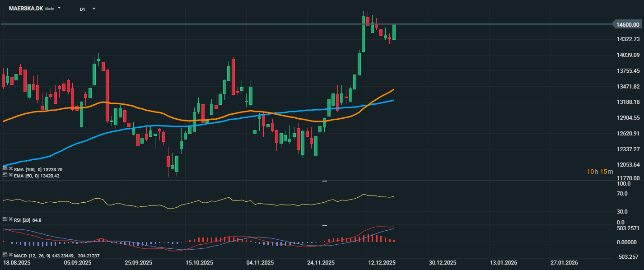Click the 10h 15m candle countdown timer
This screenshot has height=270, width=644.
(x=600, y=172)
